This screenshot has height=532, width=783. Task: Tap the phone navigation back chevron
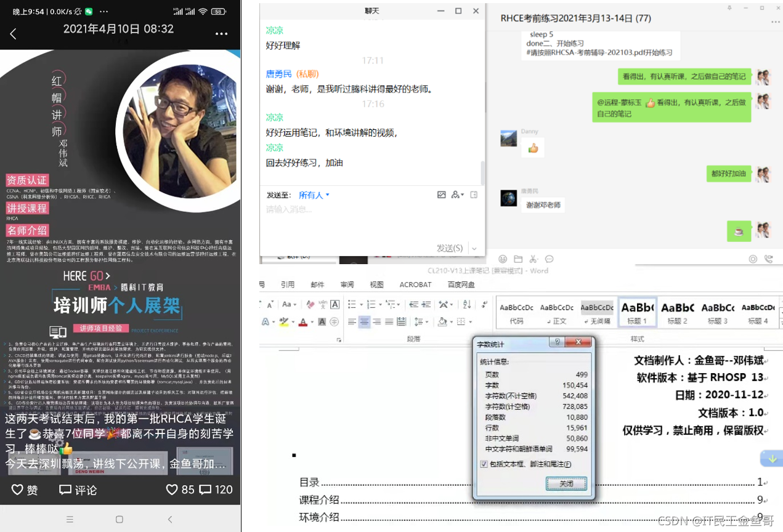tap(170, 519)
